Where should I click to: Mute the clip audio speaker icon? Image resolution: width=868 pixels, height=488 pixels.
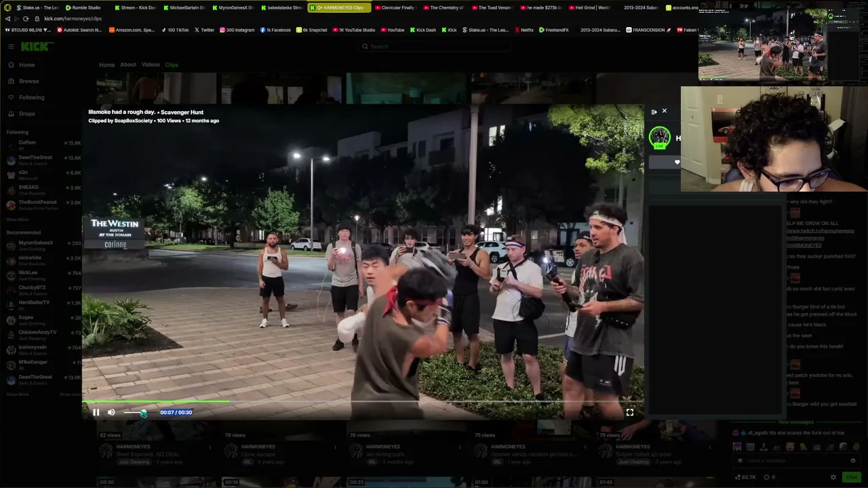click(111, 412)
